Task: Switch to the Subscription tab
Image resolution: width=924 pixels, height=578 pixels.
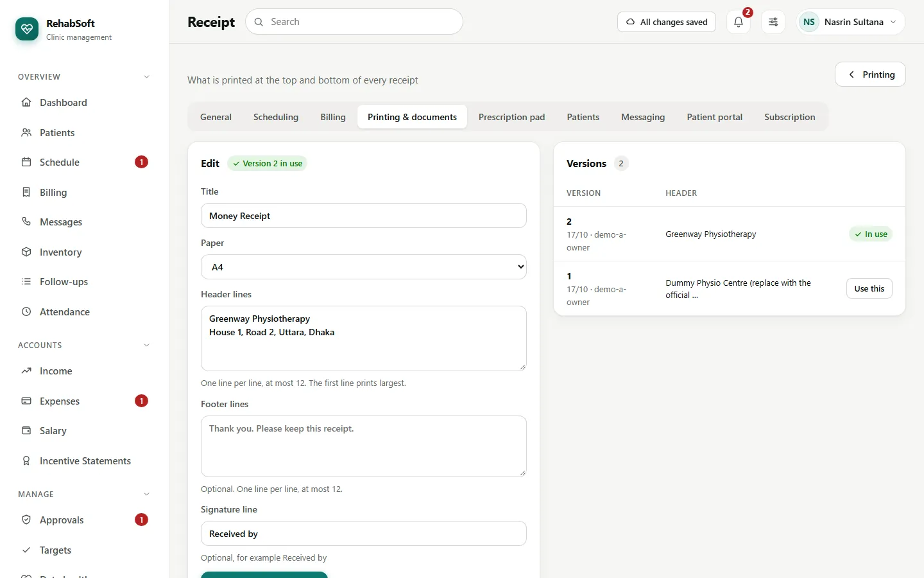Action: (789, 117)
